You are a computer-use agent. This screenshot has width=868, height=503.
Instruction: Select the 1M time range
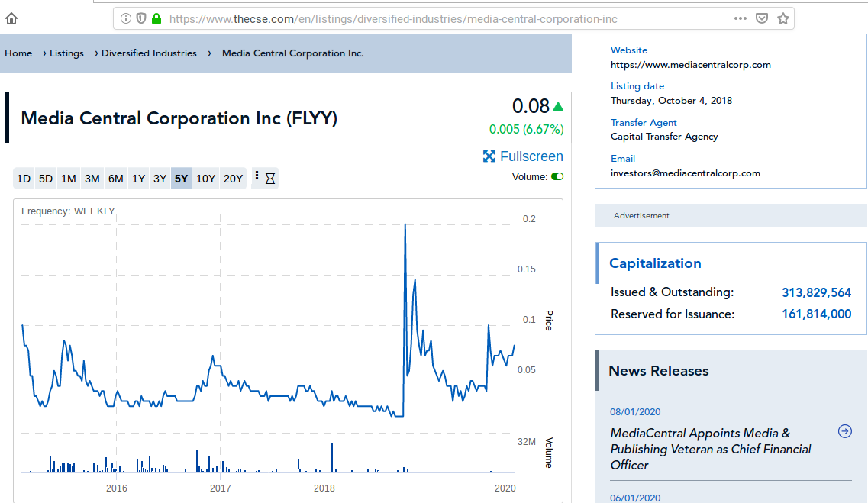tap(69, 179)
